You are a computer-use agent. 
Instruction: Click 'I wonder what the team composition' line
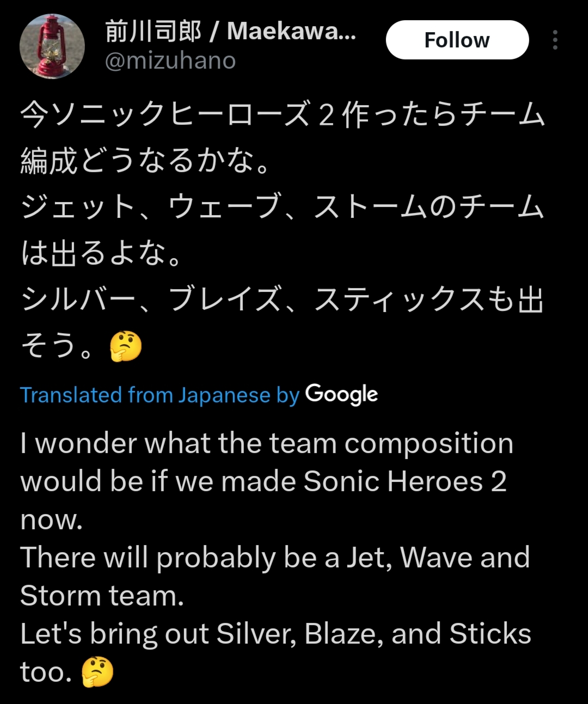[267, 443]
